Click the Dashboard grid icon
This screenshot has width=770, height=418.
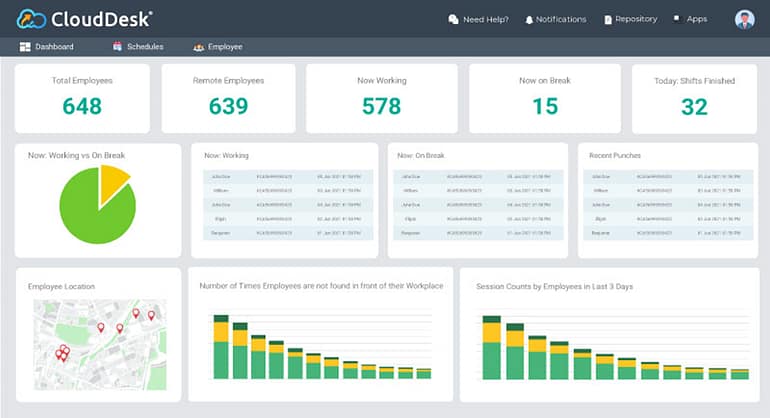[x=25, y=47]
